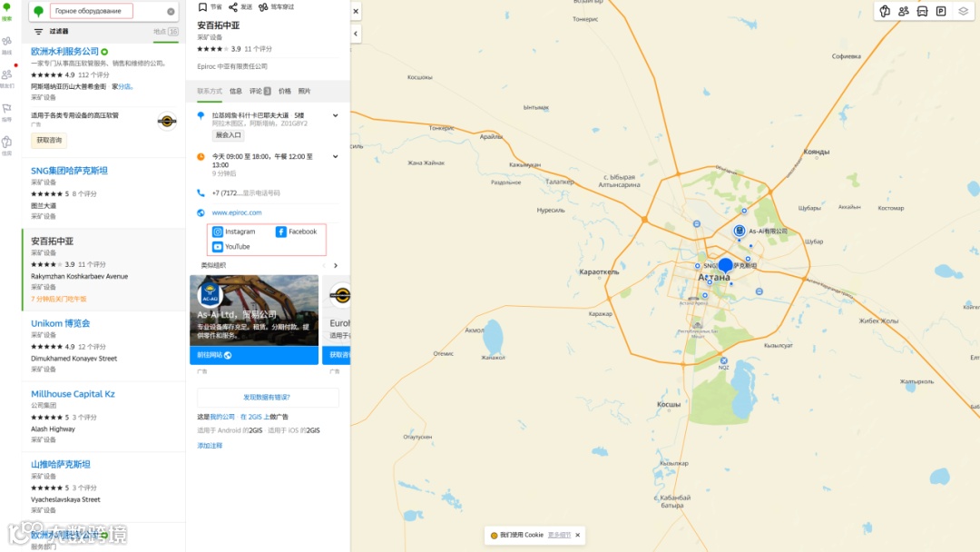Screen dimensions: 980x552
Task: Toggle public transport bus layer icon
Action: pyautogui.click(x=923, y=11)
